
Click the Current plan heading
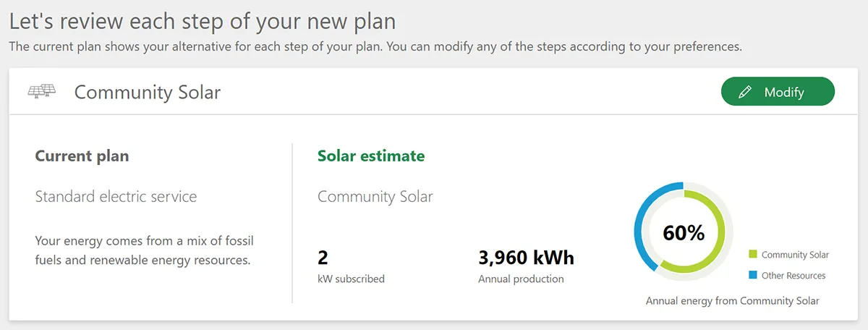click(x=82, y=156)
